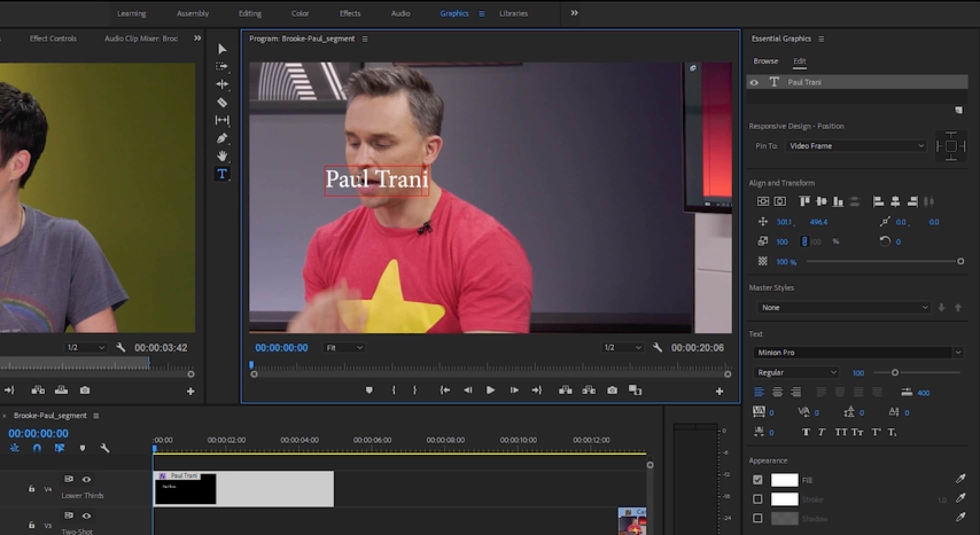Open the Browse tab in Essential Graphics
Image resolution: width=980 pixels, height=535 pixels.
(765, 61)
